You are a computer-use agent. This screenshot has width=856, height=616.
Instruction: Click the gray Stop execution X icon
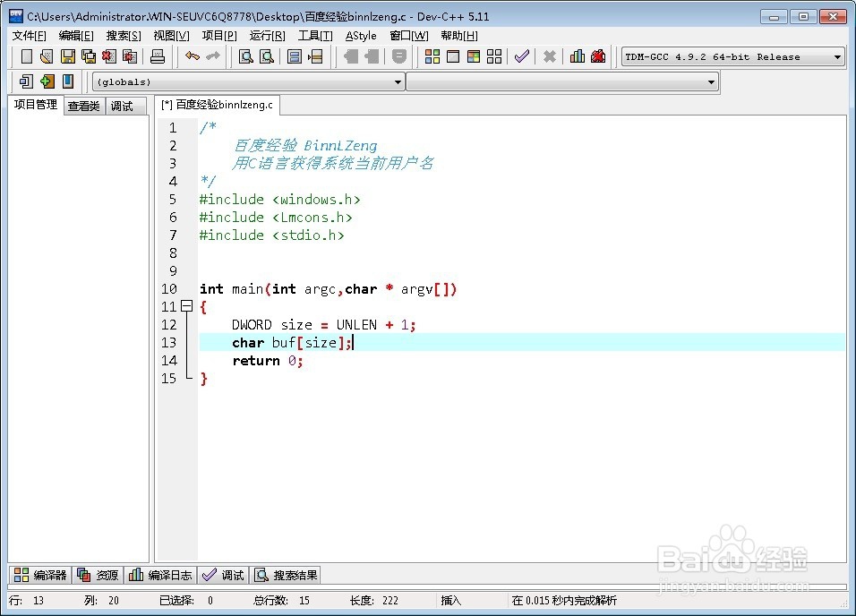click(x=550, y=56)
